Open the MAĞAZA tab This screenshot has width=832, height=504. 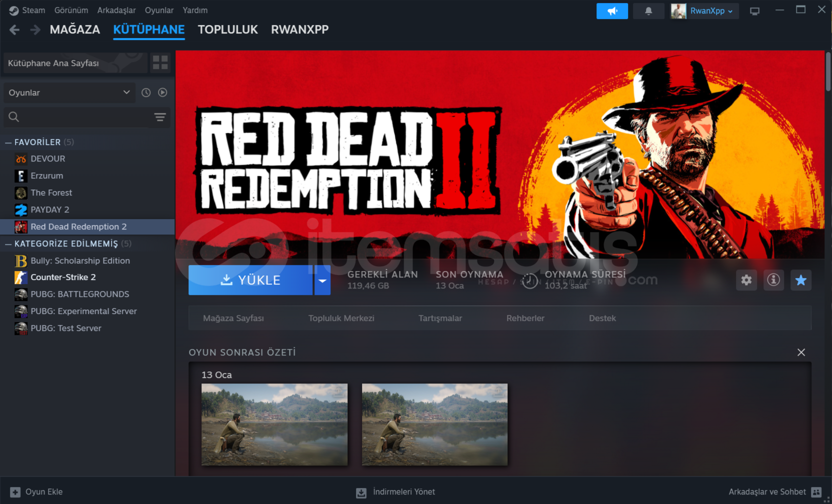(x=75, y=29)
